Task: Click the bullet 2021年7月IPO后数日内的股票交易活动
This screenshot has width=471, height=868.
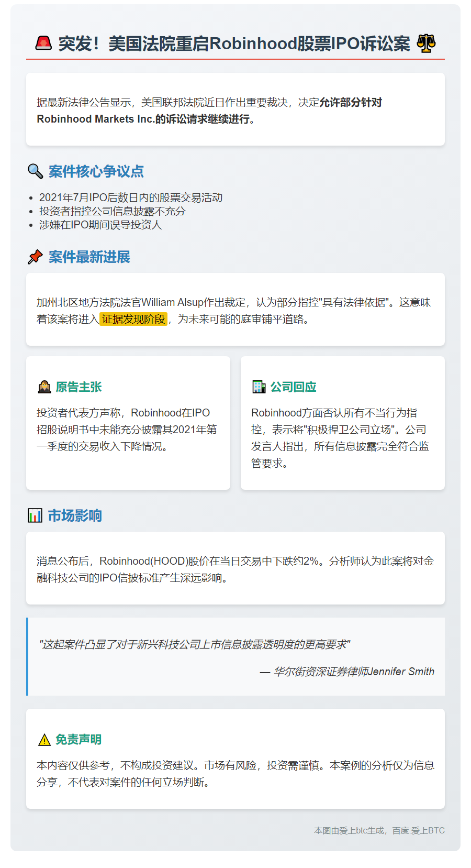Action: [x=131, y=197]
